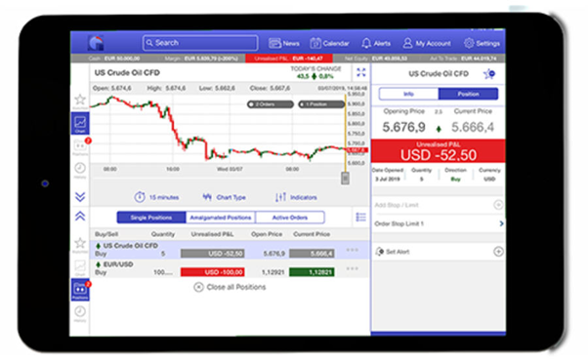The image size is (588, 364).
Task: Select the History clock in positions pane sidebar
Action: [x=80, y=313]
